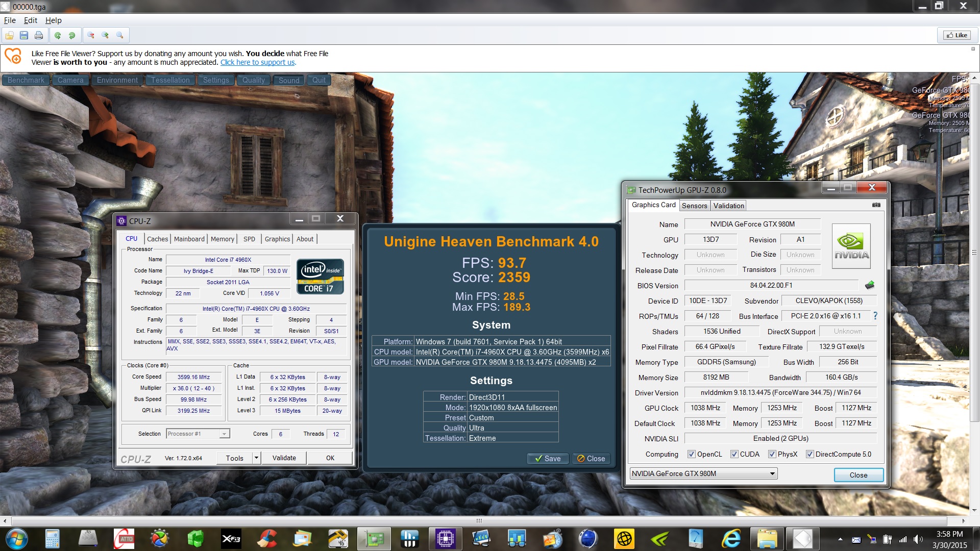The image size is (980, 551).
Task: Open the NVIDIA GeForce GTX 980M GPU selector
Action: click(704, 473)
